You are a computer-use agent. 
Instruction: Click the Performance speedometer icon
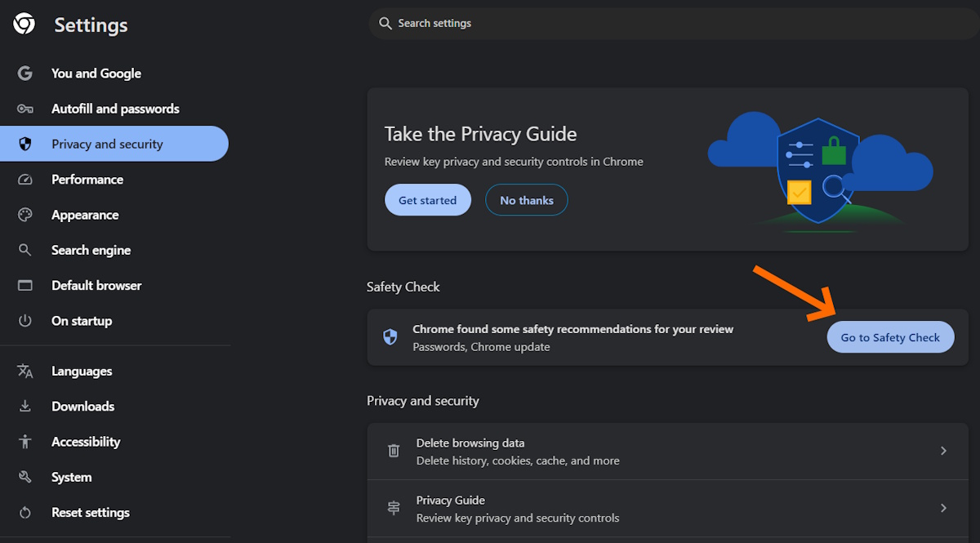point(25,180)
